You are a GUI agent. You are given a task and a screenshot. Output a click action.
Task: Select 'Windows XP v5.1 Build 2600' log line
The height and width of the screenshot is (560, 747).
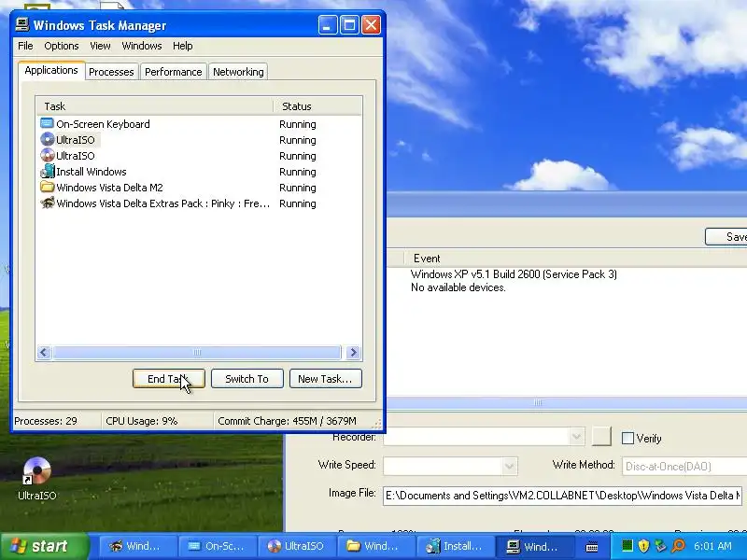pyautogui.click(x=514, y=274)
